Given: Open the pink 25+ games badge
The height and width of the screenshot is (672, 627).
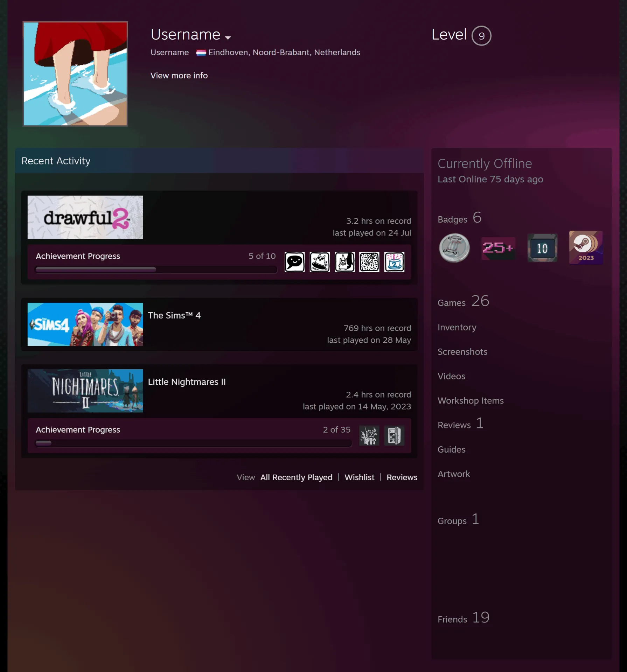Looking at the screenshot, I should point(498,248).
